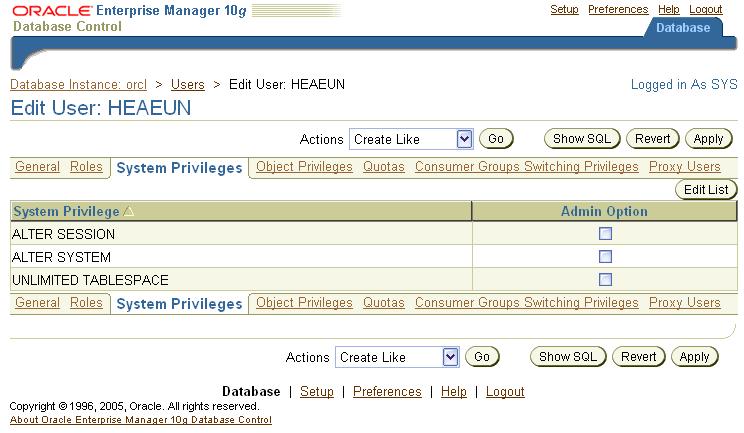
Task: Select the Database tab in header
Action: [x=683, y=28]
